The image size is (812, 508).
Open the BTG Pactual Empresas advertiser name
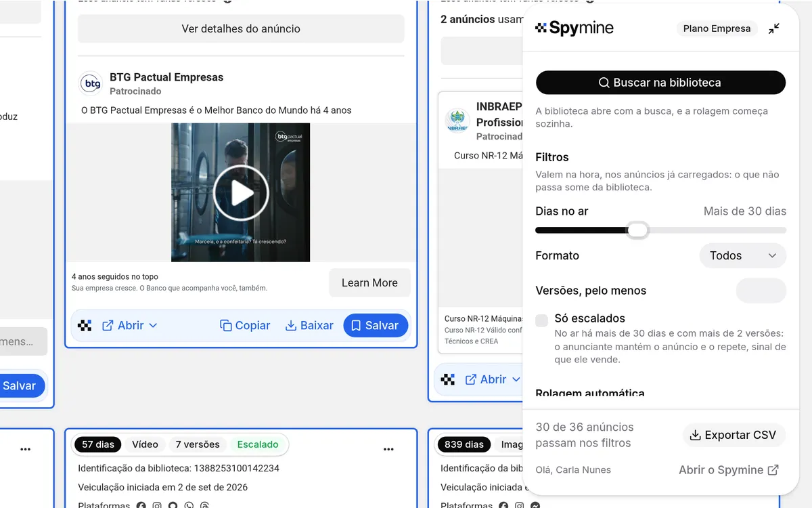(x=166, y=77)
